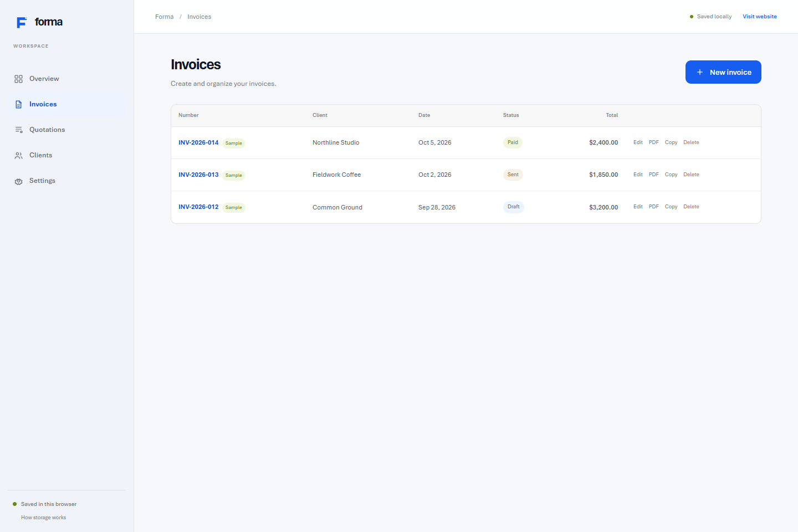Click the Draft status badge
The width and height of the screenshot is (798, 532).
click(x=514, y=207)
